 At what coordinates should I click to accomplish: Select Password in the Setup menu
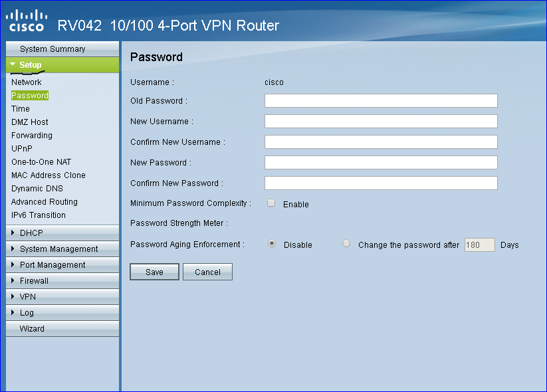(x=30, y=96)
